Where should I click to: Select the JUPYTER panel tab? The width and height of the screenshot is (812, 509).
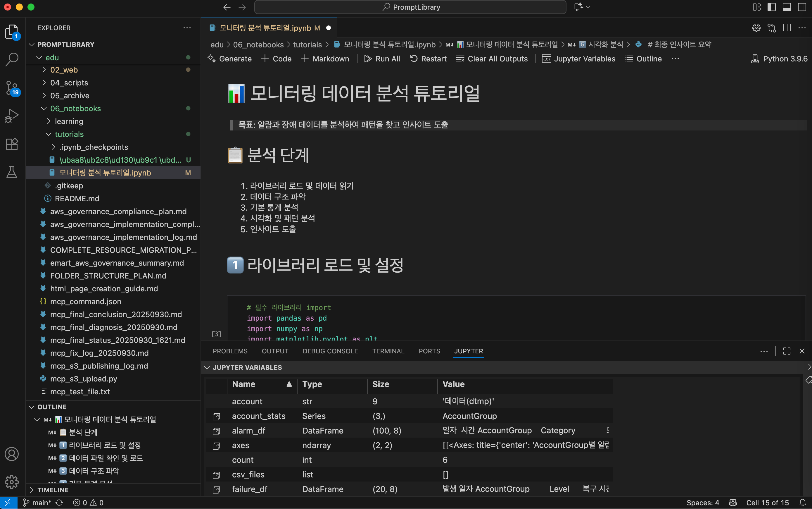point(469,351)
